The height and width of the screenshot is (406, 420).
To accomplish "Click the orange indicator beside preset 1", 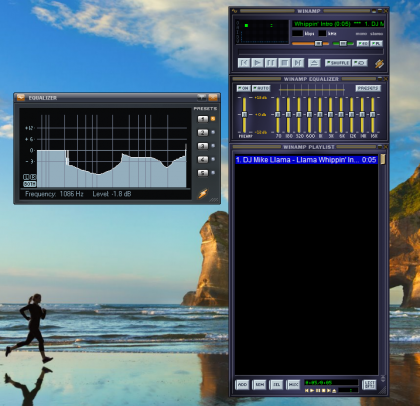I will coord(213,119).
